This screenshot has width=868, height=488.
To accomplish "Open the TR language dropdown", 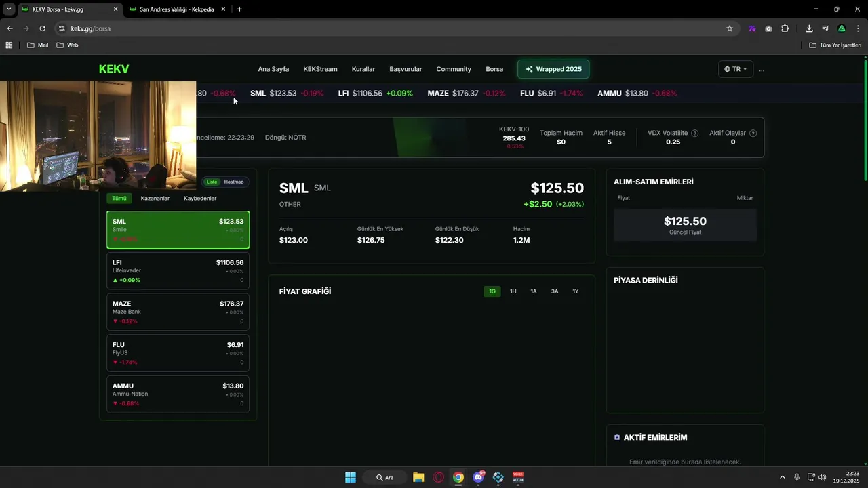I will click(736, 69).
